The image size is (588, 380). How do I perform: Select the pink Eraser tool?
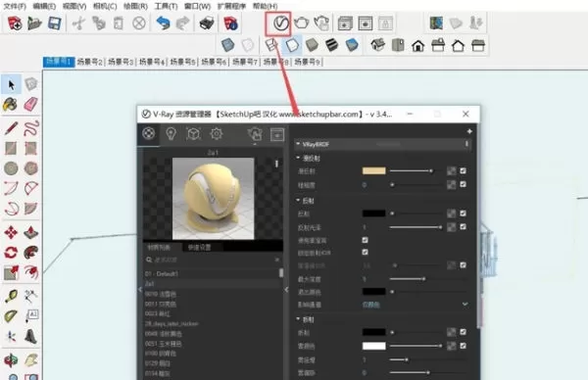[x=30, y=104]
